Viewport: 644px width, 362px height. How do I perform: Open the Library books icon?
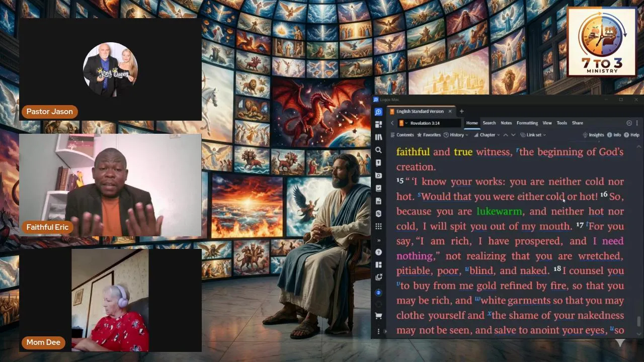(x=378, y=137)
